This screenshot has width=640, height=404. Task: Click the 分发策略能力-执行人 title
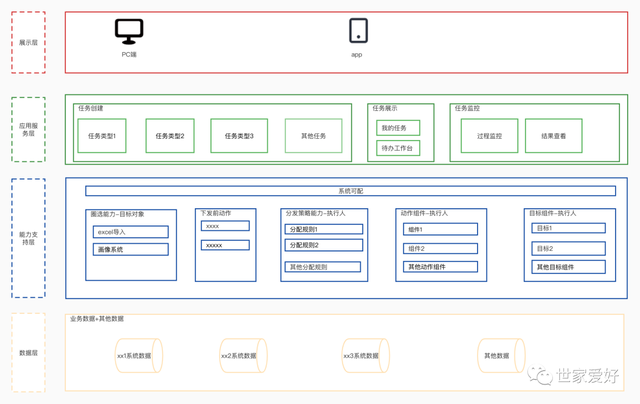pyautogui.click(x=315, y=213)
